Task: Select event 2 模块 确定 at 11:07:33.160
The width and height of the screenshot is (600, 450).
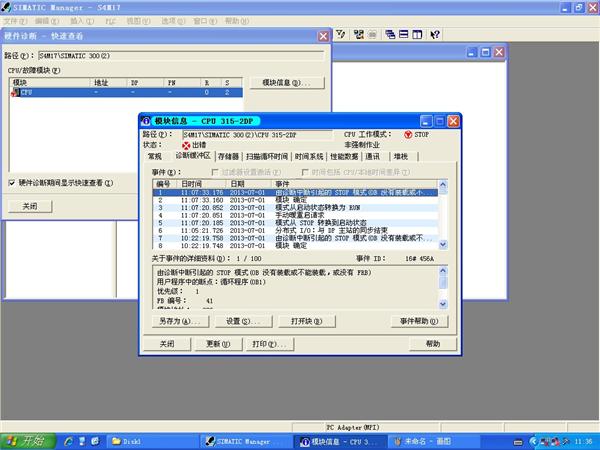Action: 295,200
